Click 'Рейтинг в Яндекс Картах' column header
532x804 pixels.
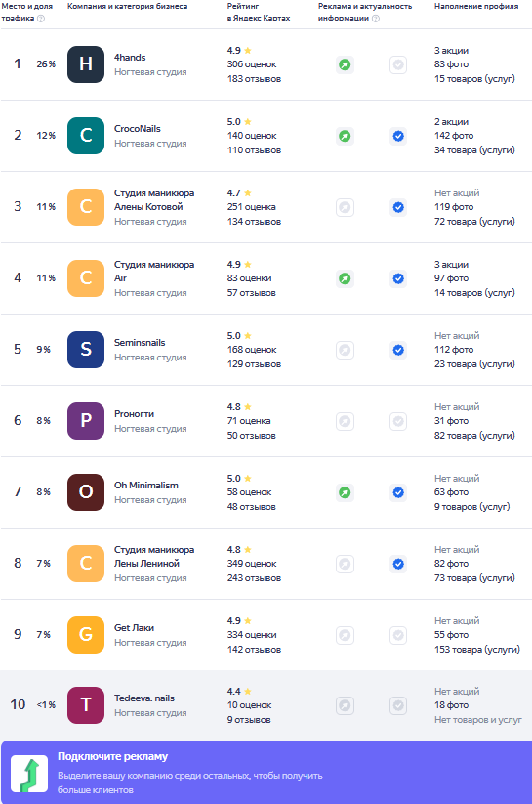[259, 12]
